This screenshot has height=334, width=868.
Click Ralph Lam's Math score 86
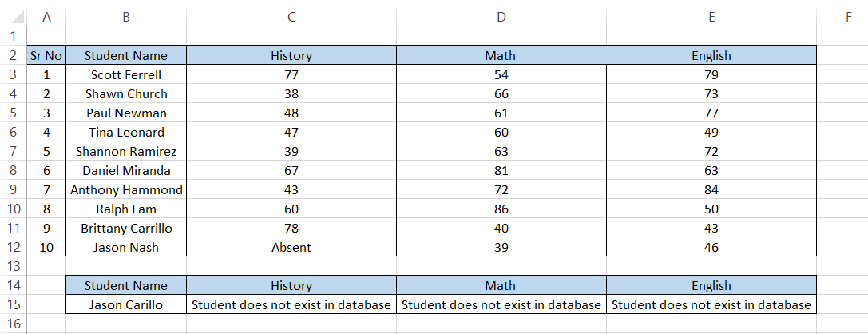(501, 209)
